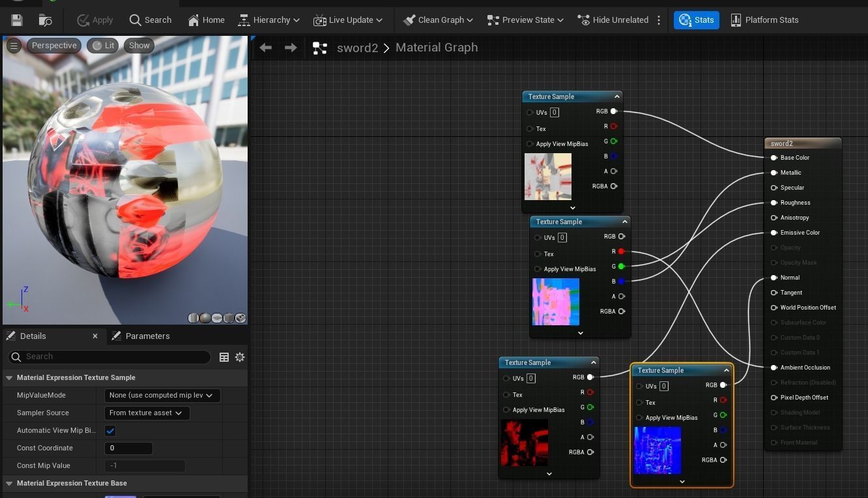The width and height of the screenshot is (868, 498).
Task: Open the toolbar overflow three-dot menu
Action: coord(659,20)
